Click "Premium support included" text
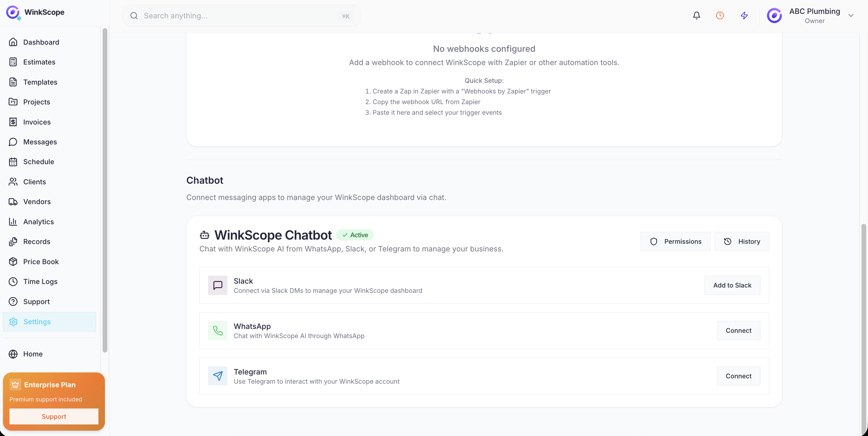Viewport: 868px width, 436px height. (46, 399)
